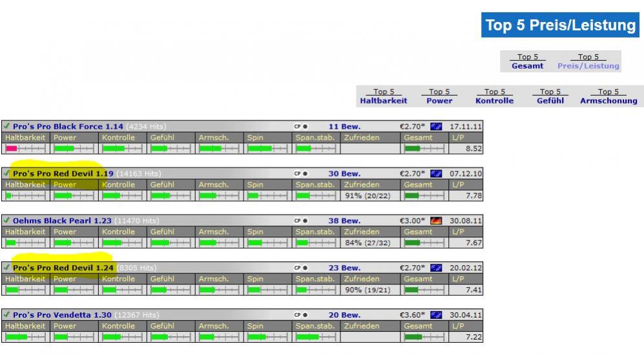Viewport: 644px width, 355px height.
Task: Open the Top 5 Power ranking
Action: (439, 96)
